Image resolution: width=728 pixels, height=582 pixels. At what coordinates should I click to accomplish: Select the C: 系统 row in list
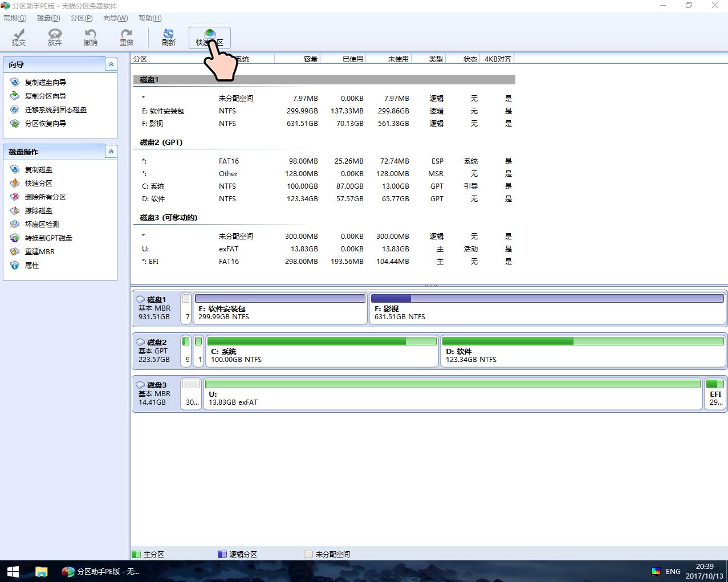click(x=324, y=186)
